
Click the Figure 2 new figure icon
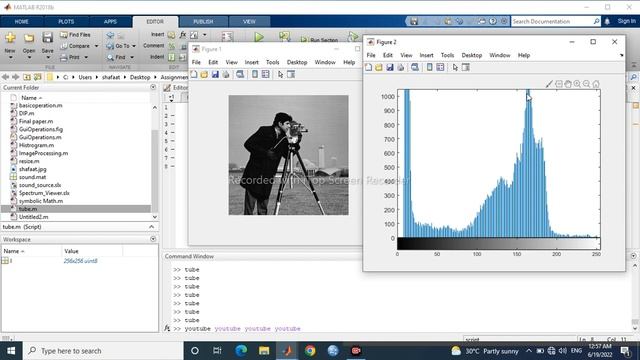click(369, 67)
